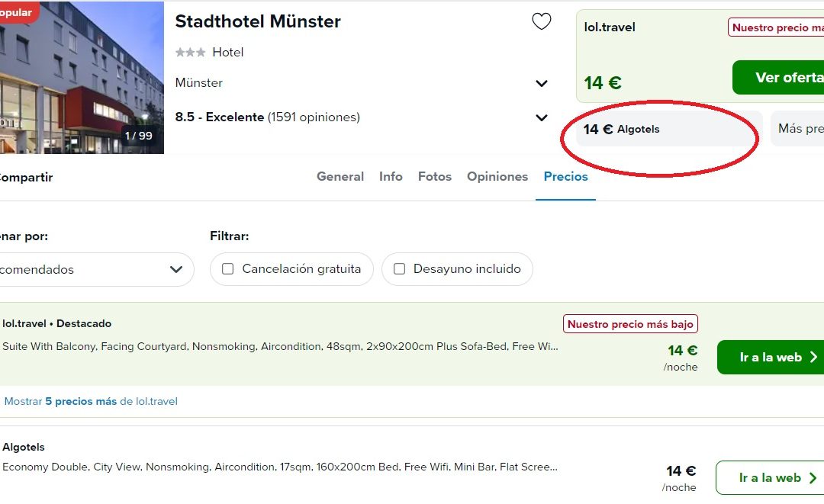Click the Ver oferta button
Image resolution: width=824 pixels, height=504 pixels.
pyautogui.click(x=777, y=77)
